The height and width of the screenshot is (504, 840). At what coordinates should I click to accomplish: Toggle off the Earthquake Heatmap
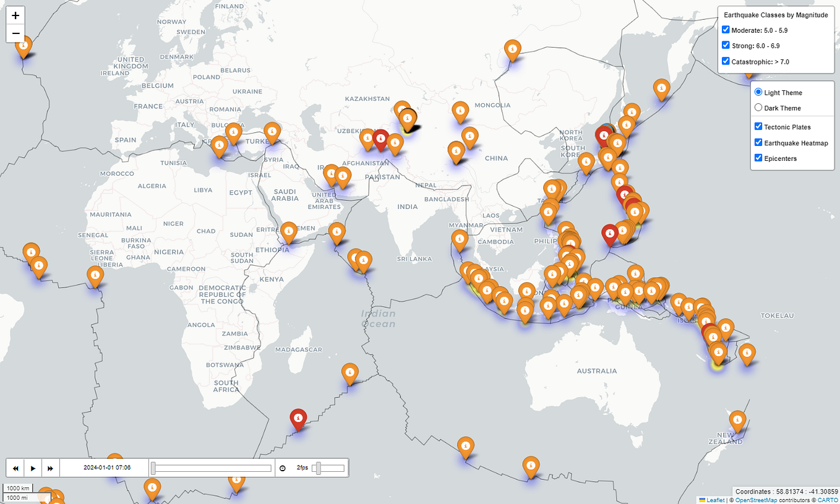(x=758, y=142)
